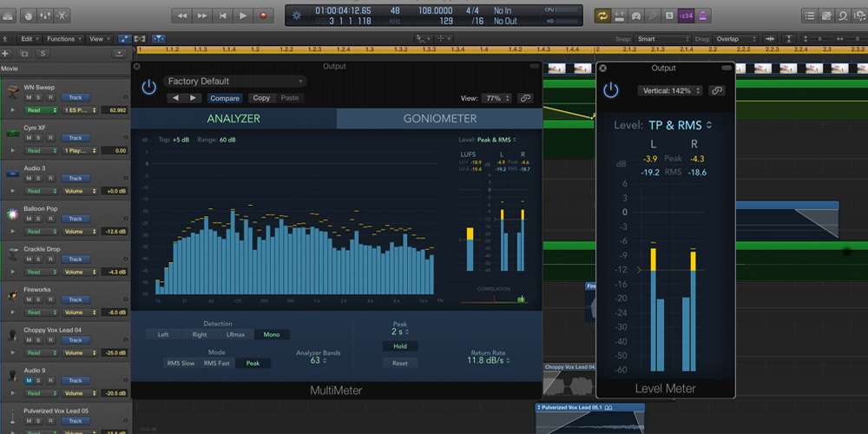The width and height of the screenshot is (868, 434).
Task: Click the peak Reset button
Action: [400, 363]
